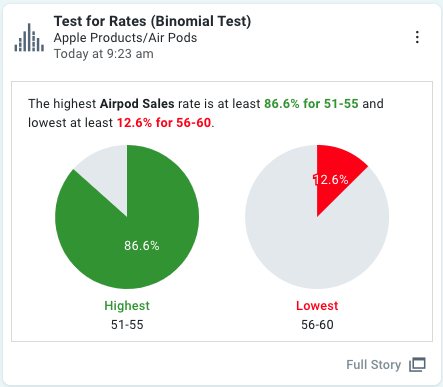Click the green 86.6% pie slice
443x387 pixels.
click(x=133, y=233)
